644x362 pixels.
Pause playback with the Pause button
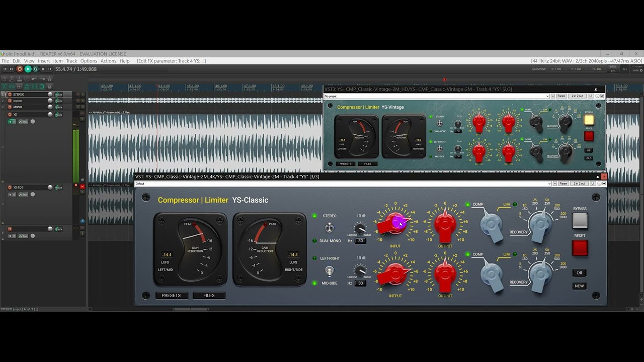[x=50, y=69]
